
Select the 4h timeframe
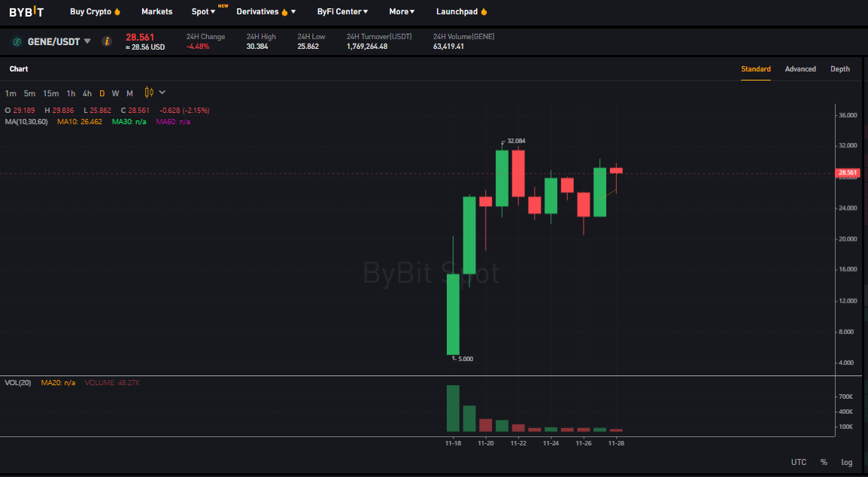click(x=87, y=93)
